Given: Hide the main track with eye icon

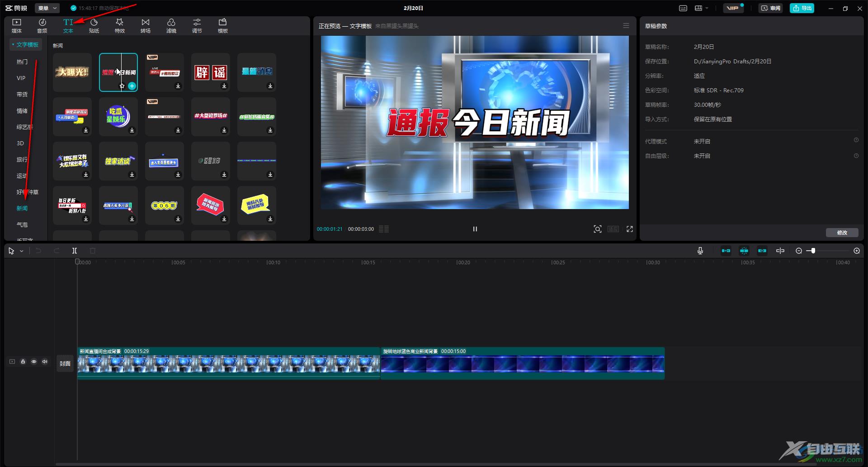Looking at the screenshot, I should pyautogui.click(x=34, y=362).
